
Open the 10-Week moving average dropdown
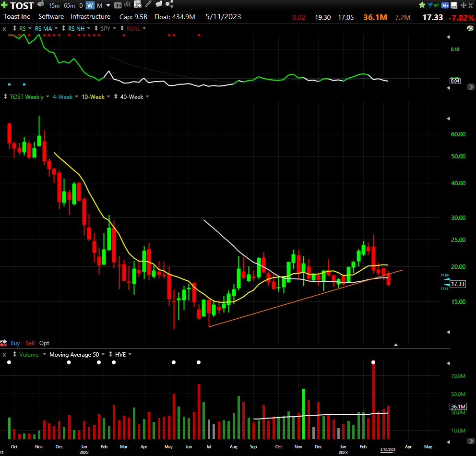(108, 96)
